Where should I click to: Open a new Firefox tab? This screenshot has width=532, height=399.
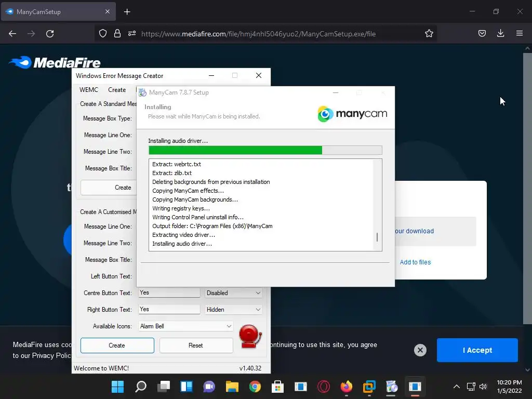pos(127,12)
